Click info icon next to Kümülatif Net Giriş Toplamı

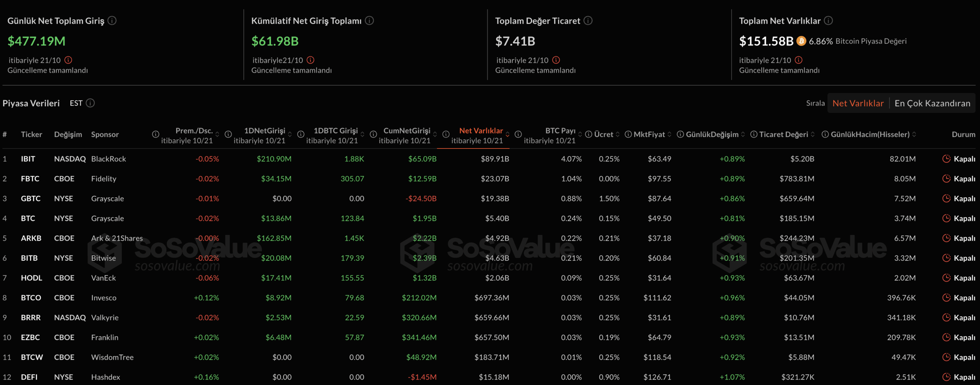point(369,21)
